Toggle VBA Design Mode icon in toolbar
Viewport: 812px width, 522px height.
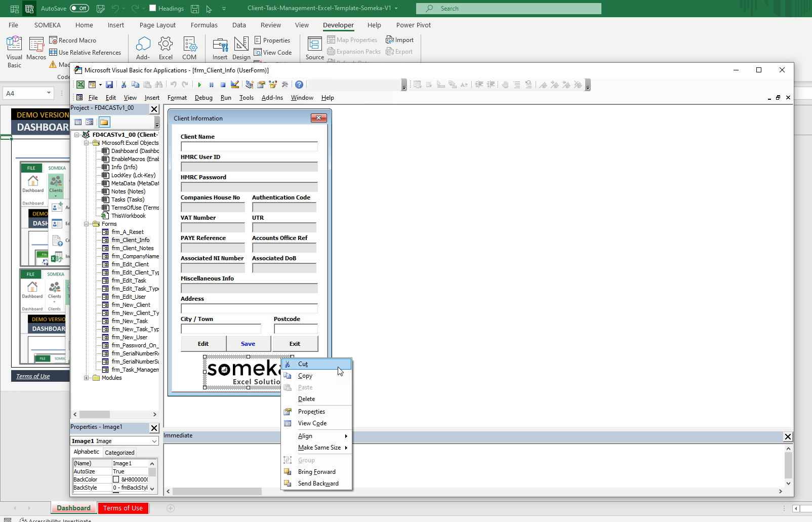coord(235,85)
